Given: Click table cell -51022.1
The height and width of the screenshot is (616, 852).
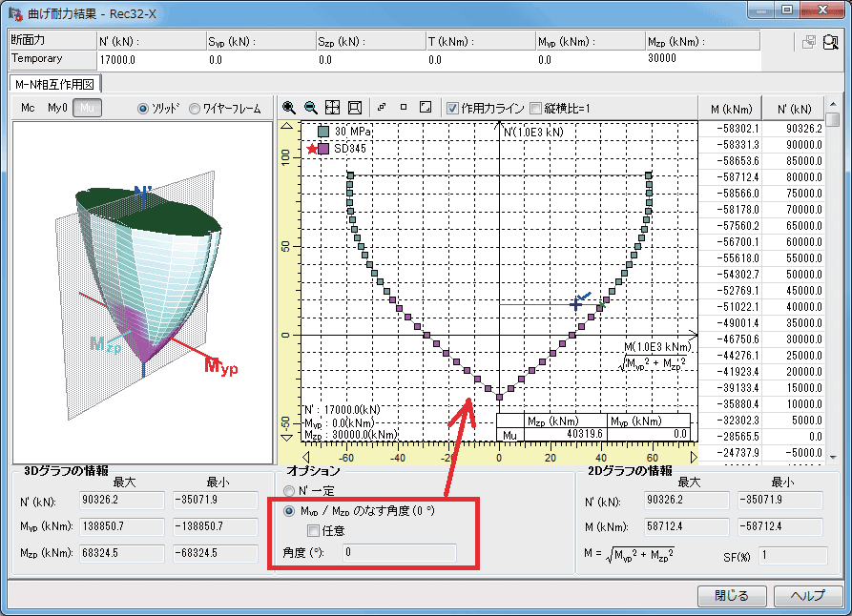Looking at the screenshot, I should [730, 307].
